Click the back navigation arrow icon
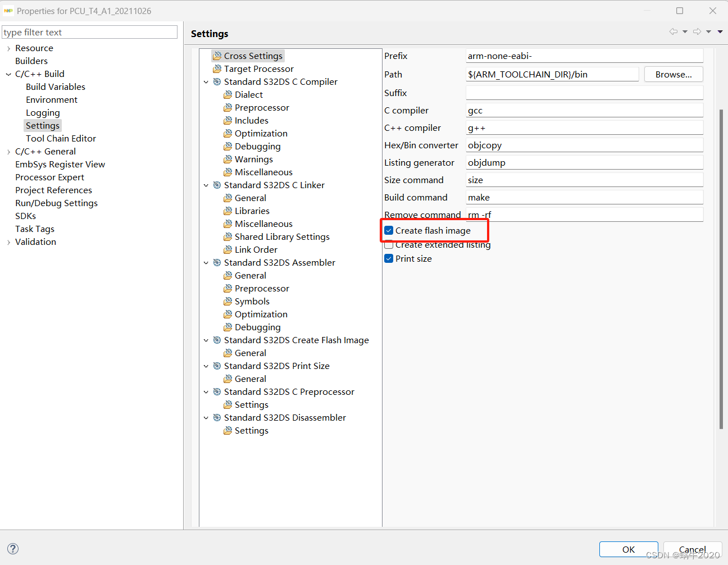The height and width of the screenshot is (565, 728). click(674, 31)
